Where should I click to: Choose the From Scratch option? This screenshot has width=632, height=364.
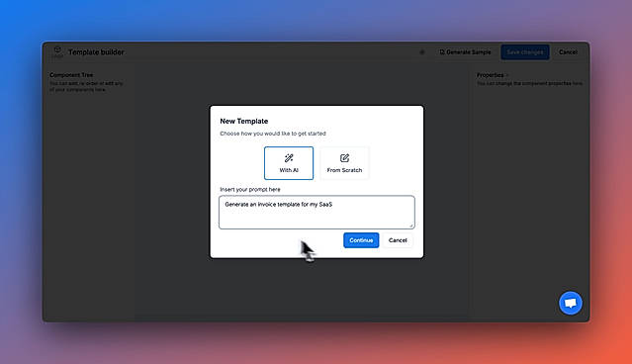[344, 163]
